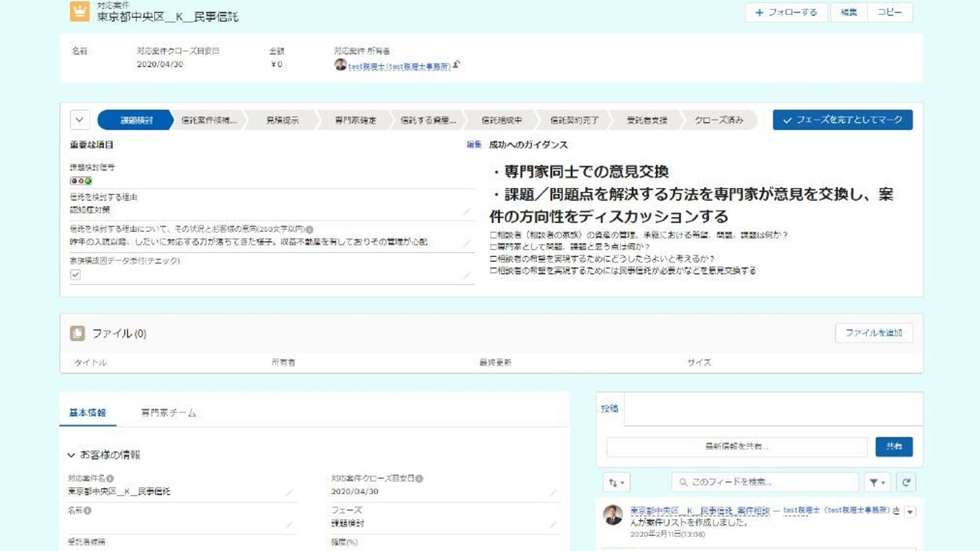Select the 課題検討 phase step
Viewport: 980px width, 551px height.
136,120
